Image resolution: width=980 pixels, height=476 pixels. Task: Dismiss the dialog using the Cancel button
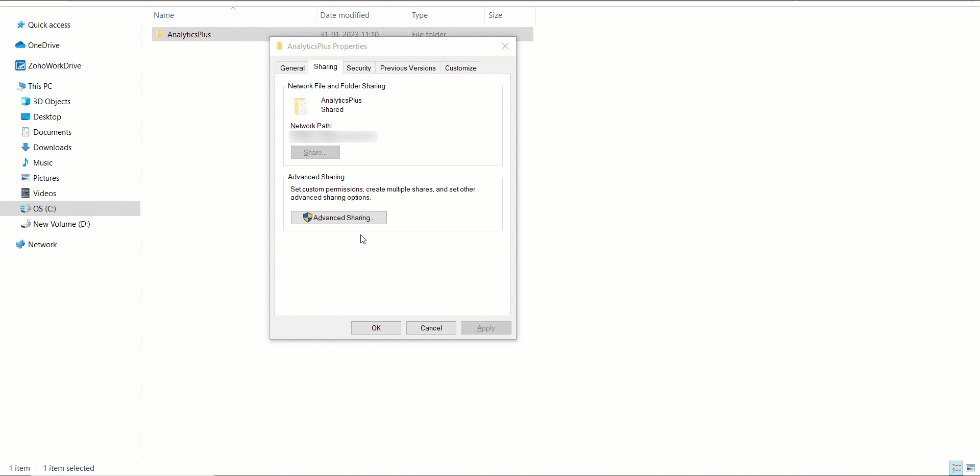tap(431, 328)
